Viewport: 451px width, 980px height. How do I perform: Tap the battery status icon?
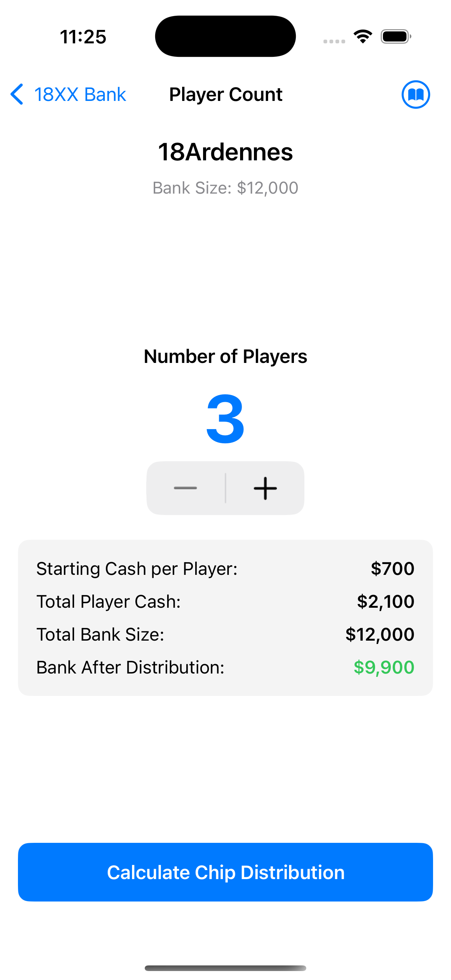395,37
